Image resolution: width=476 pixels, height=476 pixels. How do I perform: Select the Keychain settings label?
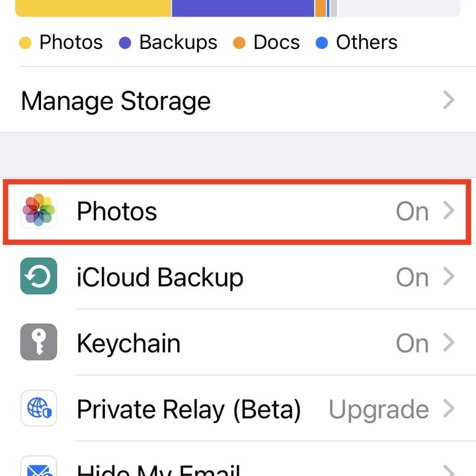(x=128, y=343)
